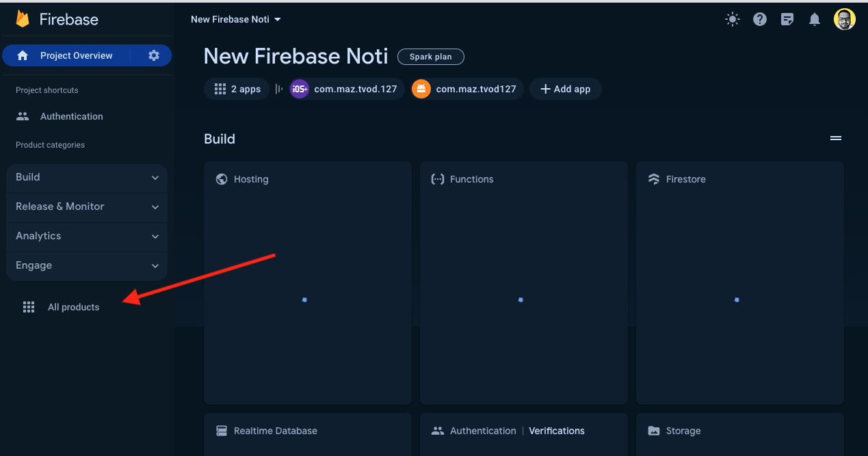Select the com.maz.tvod127 Android app chip

coord(468,89)
